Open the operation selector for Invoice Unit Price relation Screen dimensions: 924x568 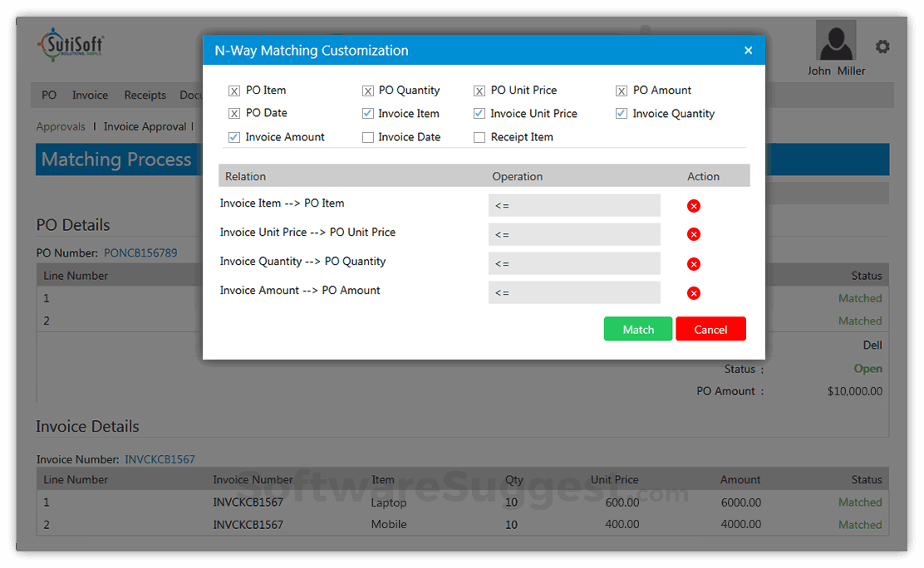click(574, 234)
